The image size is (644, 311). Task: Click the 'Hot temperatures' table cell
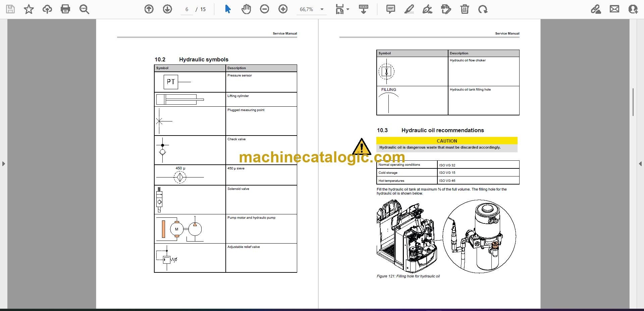pyautogui.click(x=407, y=180)
